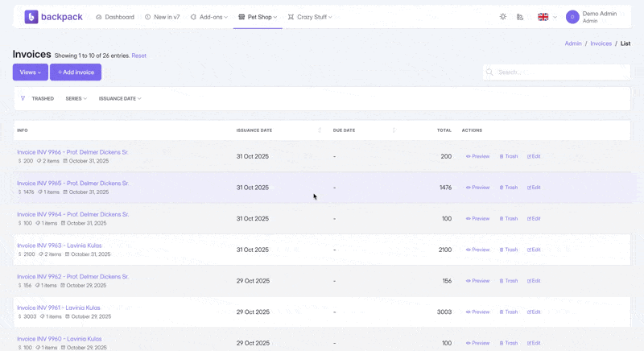Select total value 3003
The height and width of the screenshot is (351, 644).
click(x=444, y=312)
